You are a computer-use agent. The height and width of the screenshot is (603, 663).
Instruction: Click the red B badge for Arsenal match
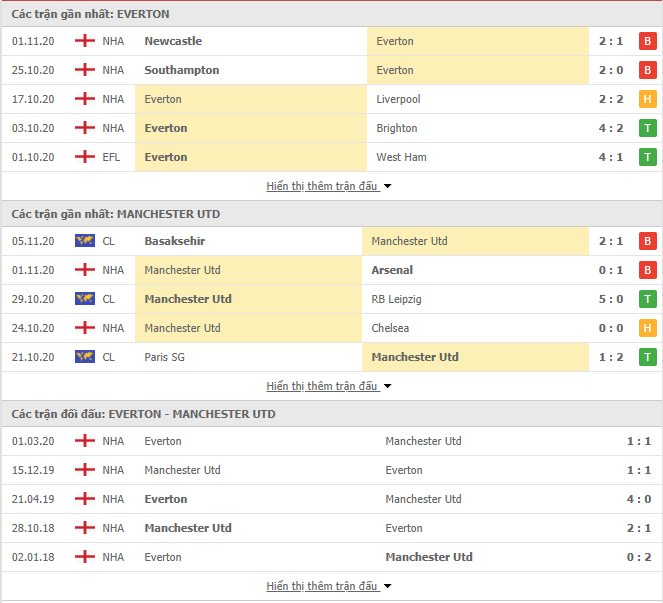click(x=647, y=270)
